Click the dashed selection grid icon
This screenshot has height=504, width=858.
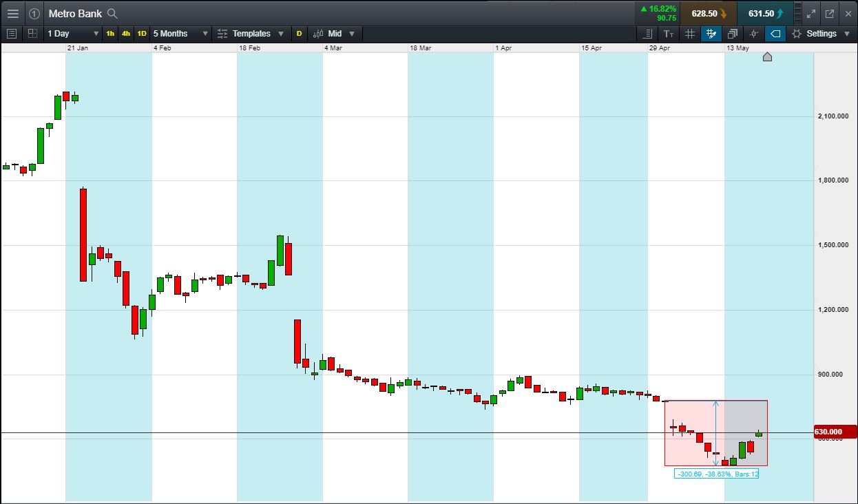[32, 33]
